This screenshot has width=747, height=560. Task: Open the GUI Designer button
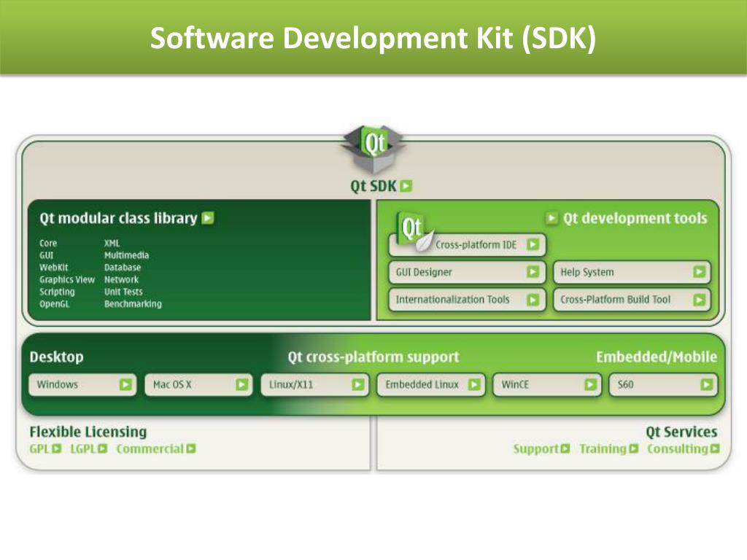click(468, 273)
